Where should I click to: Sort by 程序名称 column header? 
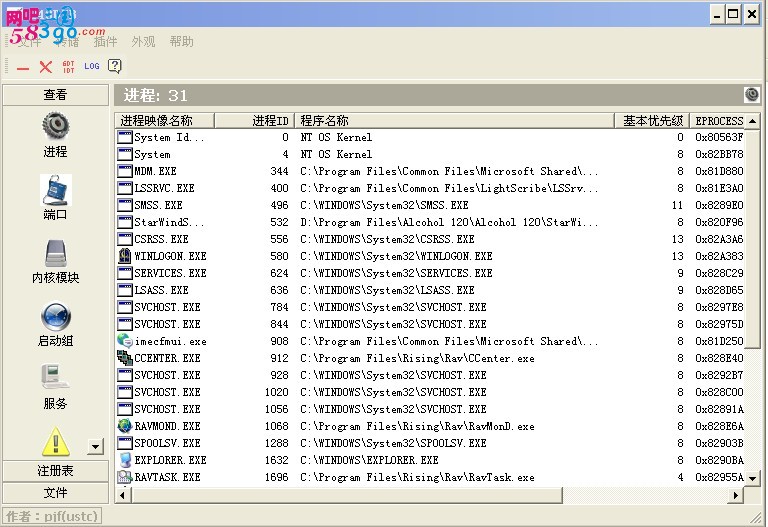pyautogui.click(x=455, y=120)
